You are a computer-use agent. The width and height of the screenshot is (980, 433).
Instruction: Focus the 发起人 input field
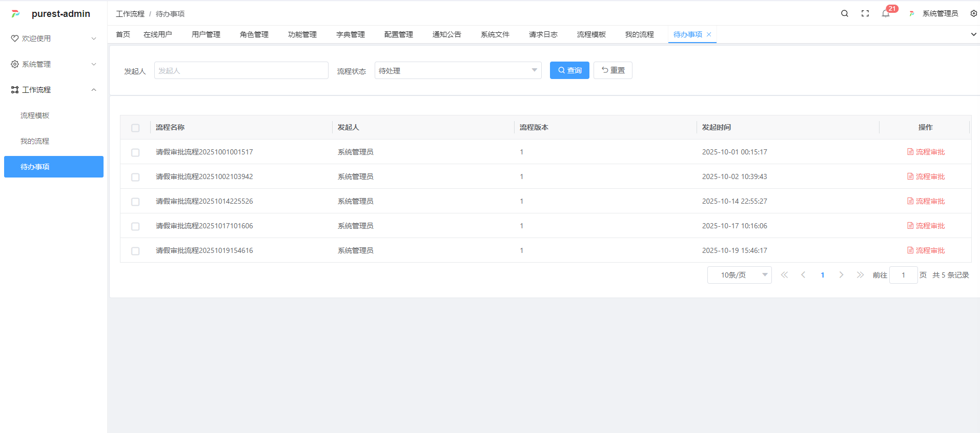coord(241,70)
